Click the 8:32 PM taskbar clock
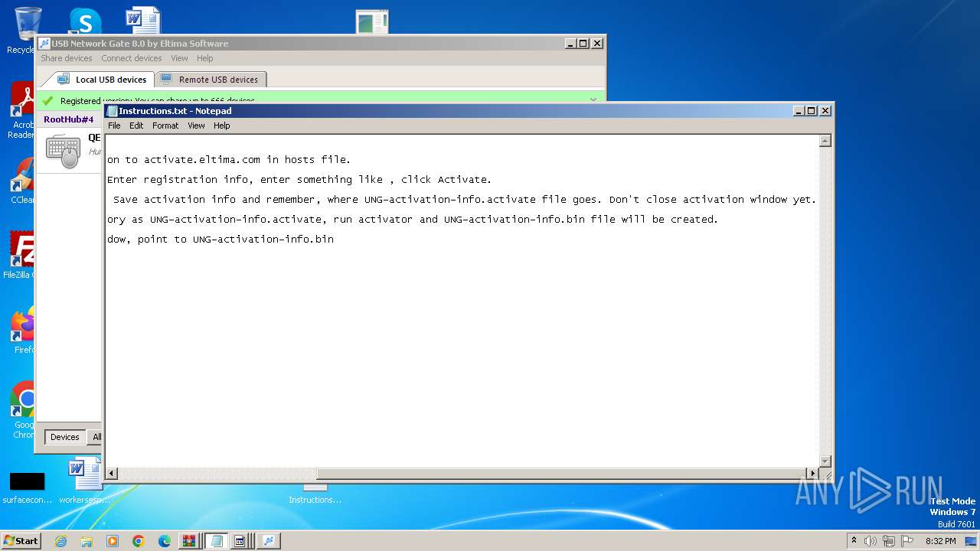980x551 pixels. (941, 541)
